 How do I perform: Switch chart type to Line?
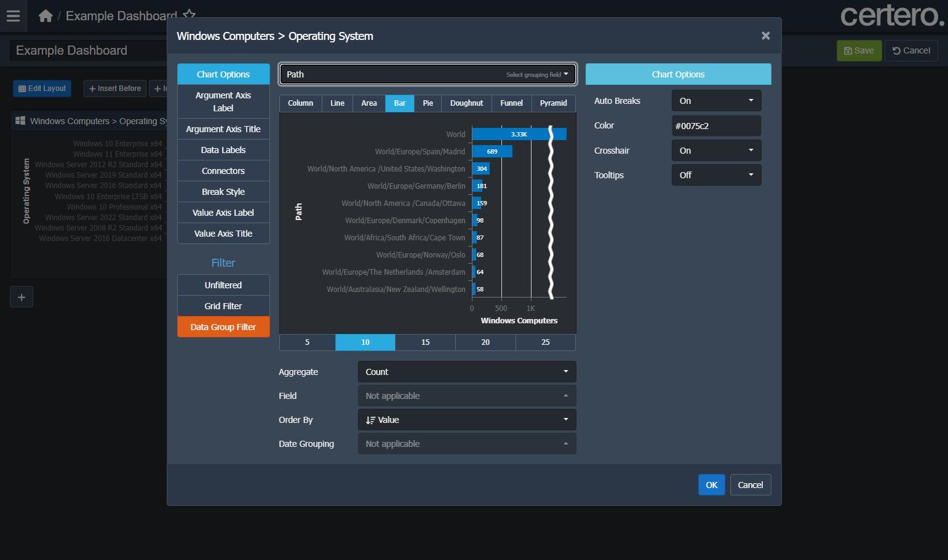point(337,103)
